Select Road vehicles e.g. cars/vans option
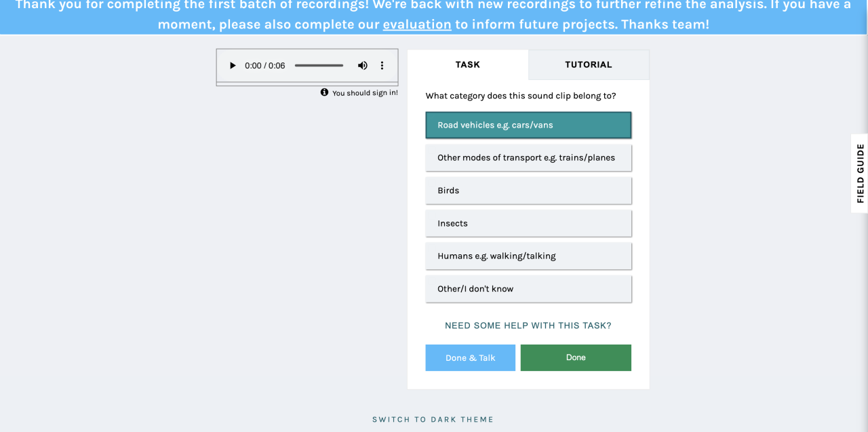Screen dimensions: 868x432 (528, 125)
